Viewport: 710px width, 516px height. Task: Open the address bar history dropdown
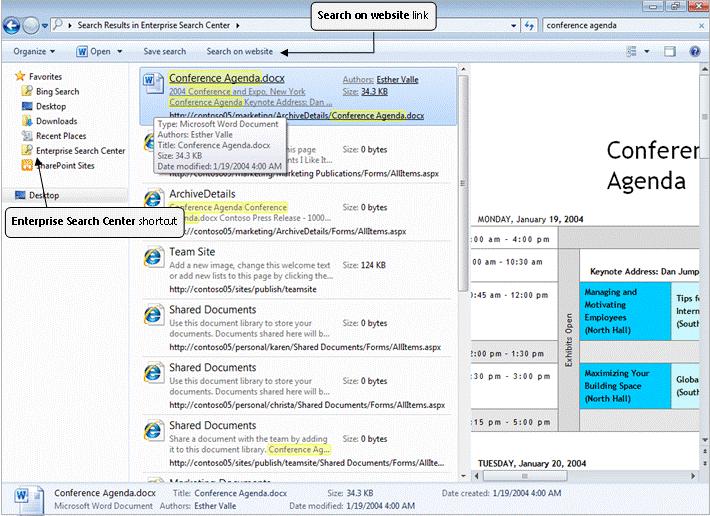(x=513, y=26)
